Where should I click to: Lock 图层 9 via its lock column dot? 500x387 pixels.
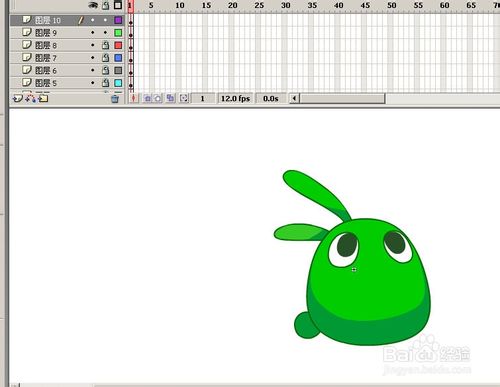point(105,33)
